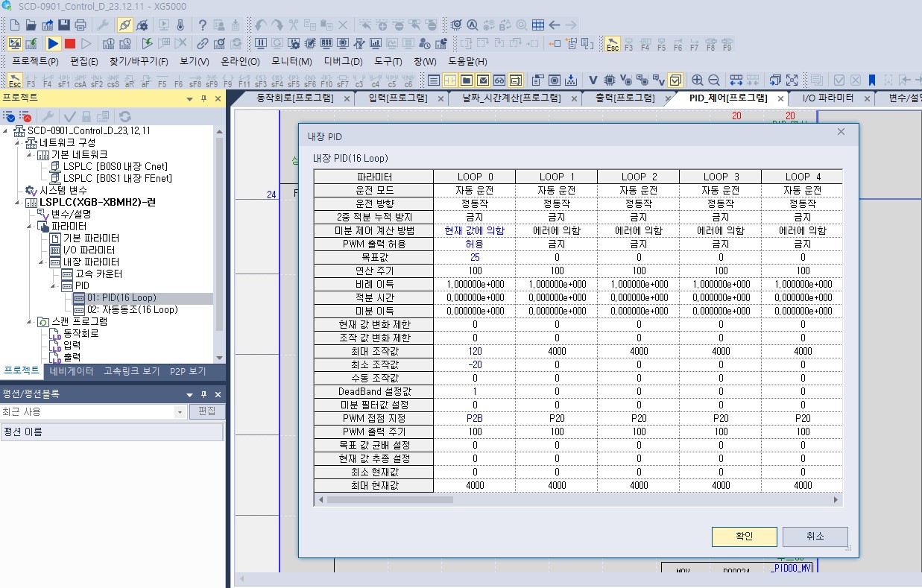This screenshot has height=588, width=922.
Task: Click the 취소 button in PID dialog
Action: [x=815, y=537]
